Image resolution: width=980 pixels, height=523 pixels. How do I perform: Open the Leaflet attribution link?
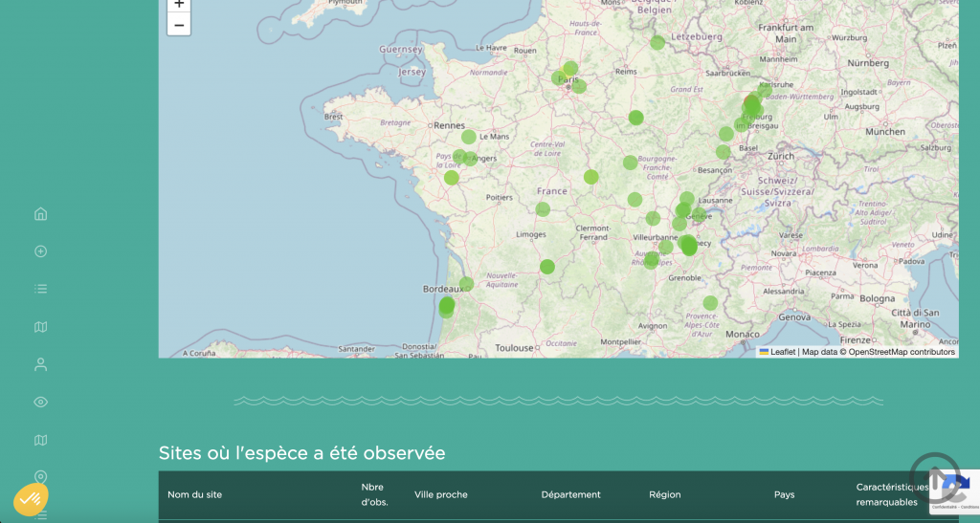click(782, 352)
